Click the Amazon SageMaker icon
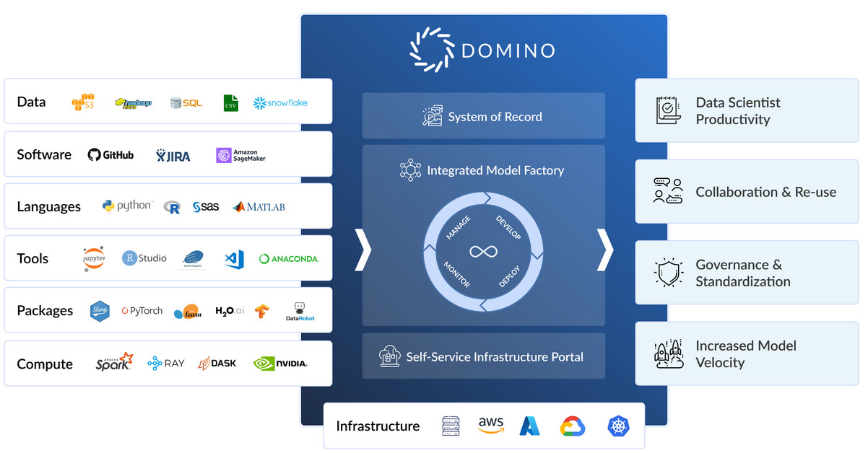This screenshot has width=868, height=453. point(240,155)
